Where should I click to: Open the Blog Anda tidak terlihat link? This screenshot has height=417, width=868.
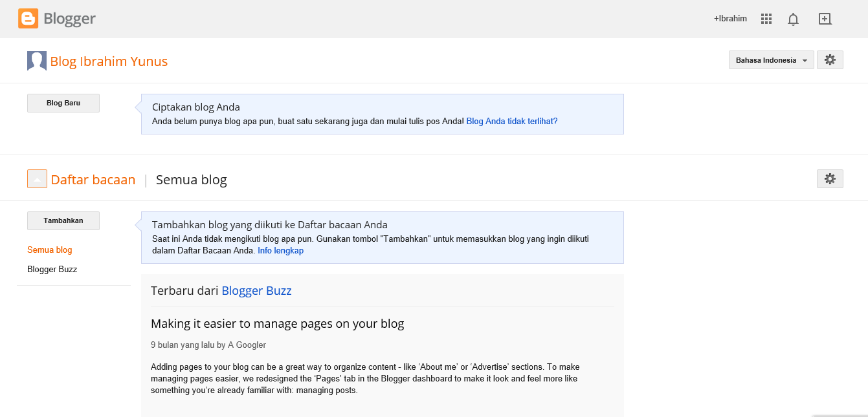[511, 121]
